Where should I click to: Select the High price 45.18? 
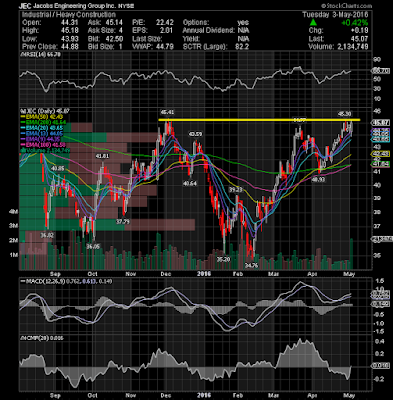69,30
